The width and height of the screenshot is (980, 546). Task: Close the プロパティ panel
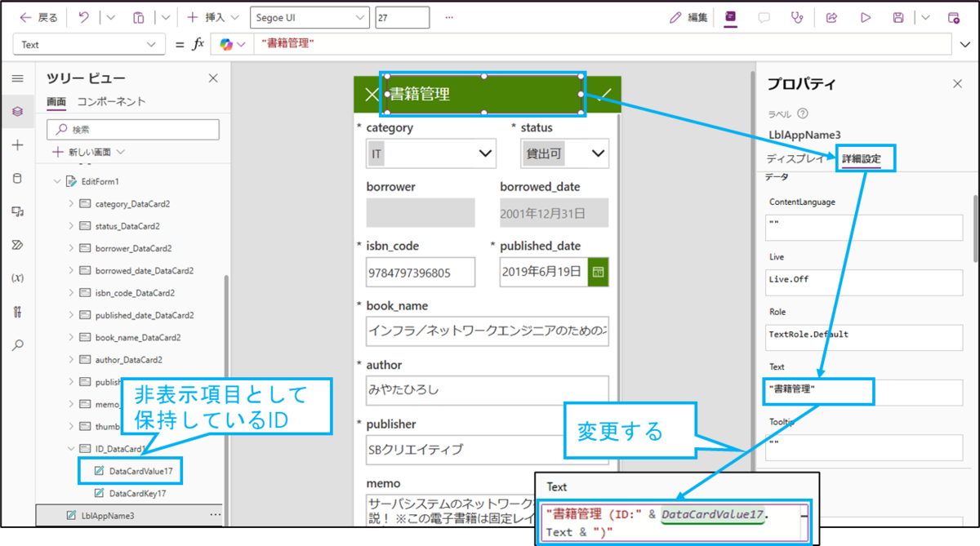pos(958,83)
